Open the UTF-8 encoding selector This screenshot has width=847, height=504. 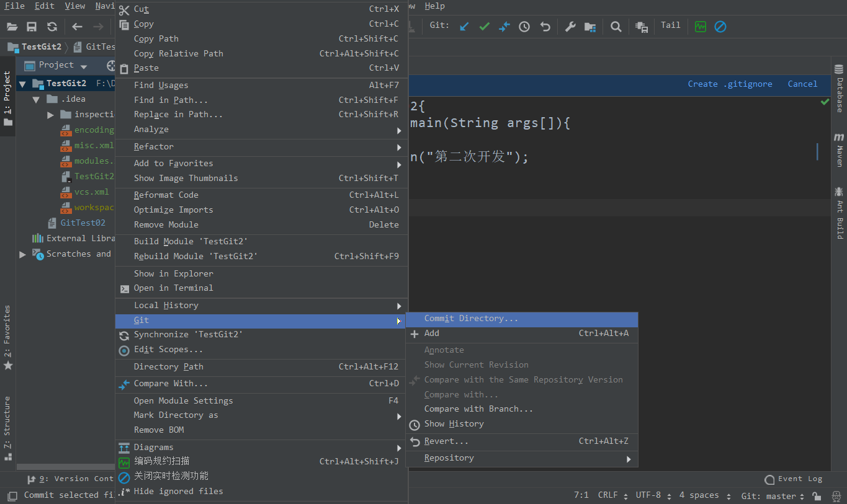point(653,495)
